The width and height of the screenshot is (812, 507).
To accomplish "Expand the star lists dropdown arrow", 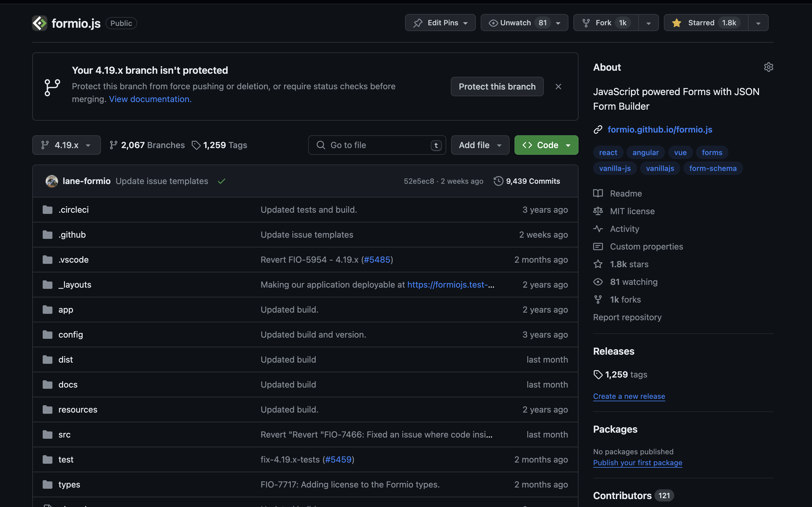I will 758,23.
